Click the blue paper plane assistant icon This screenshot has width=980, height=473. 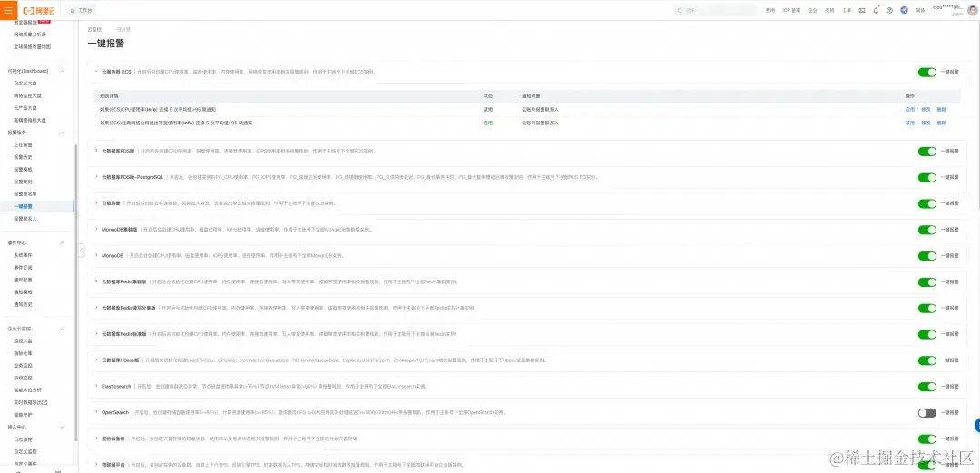click(x=904, y=11)
